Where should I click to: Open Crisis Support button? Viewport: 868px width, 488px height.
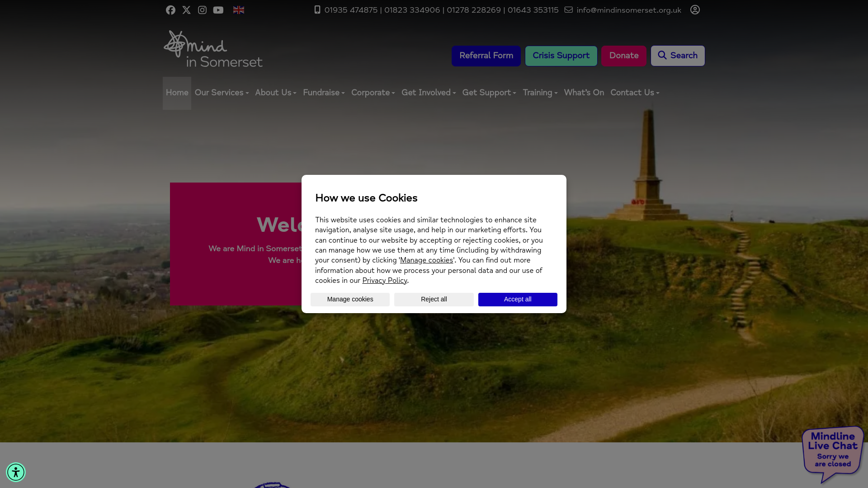[x=561, y=56]
